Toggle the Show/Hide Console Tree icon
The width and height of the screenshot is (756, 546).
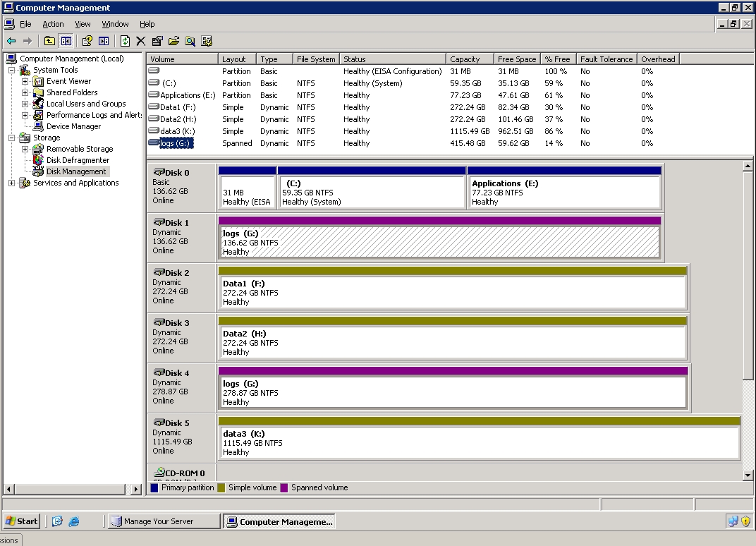[x=66, y=42]
